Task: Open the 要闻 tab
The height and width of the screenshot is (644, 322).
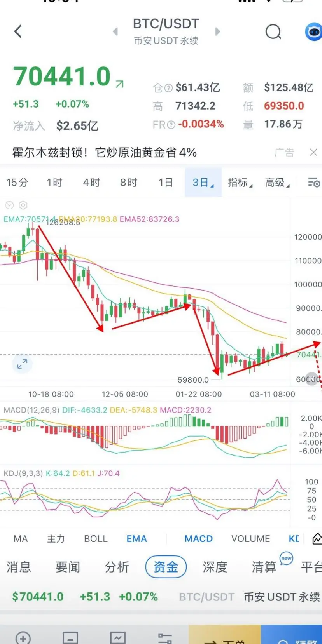Action: [68, 567]
